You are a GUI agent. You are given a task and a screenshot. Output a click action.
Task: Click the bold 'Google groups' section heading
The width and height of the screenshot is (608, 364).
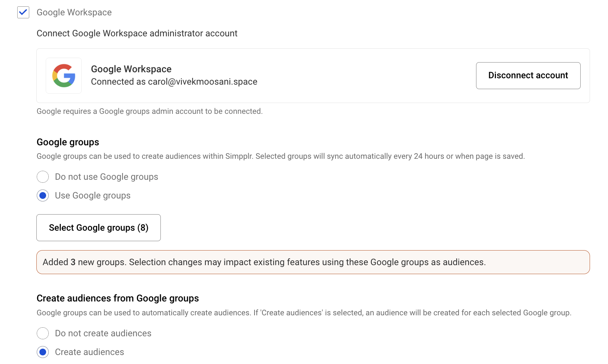pyautogui.click(x=68, y=142)
